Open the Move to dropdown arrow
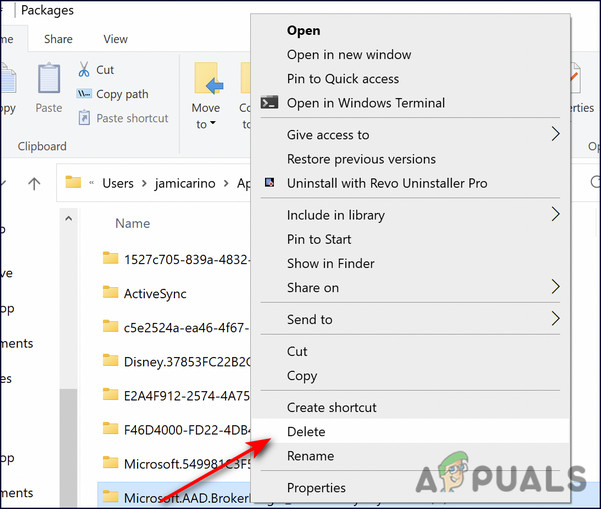601x509 pixels. [x=213, y=123]
